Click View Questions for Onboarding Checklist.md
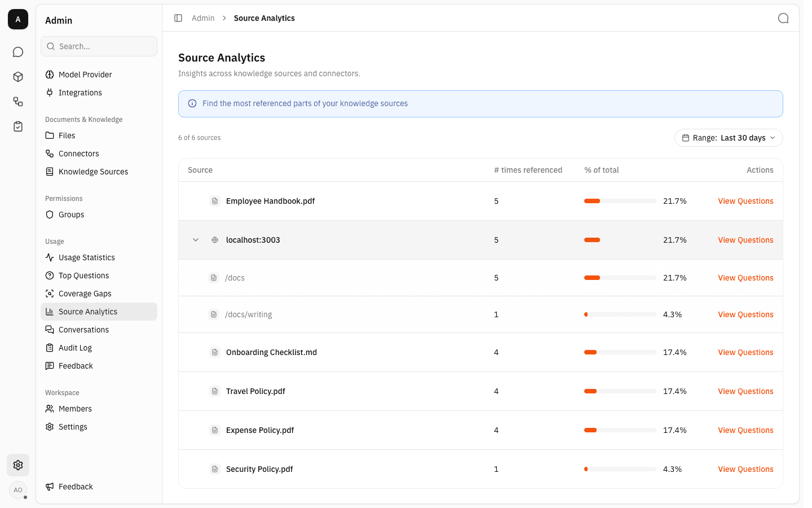812x508 pixels. click(x=745, y=352)
